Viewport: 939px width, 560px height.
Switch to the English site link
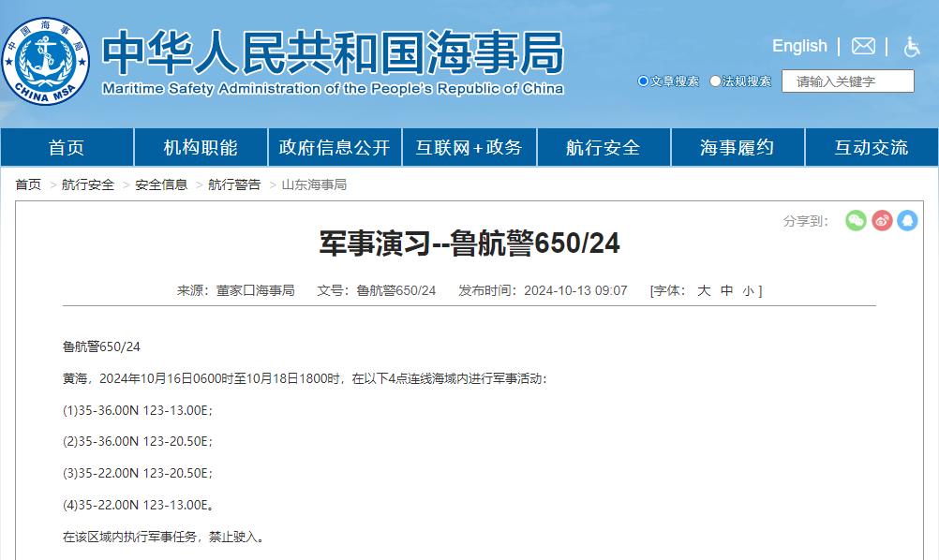pos(799,46)
